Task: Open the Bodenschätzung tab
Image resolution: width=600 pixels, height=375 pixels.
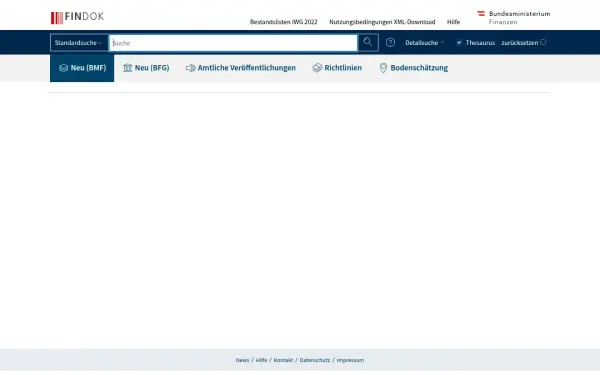Action: 413,68
